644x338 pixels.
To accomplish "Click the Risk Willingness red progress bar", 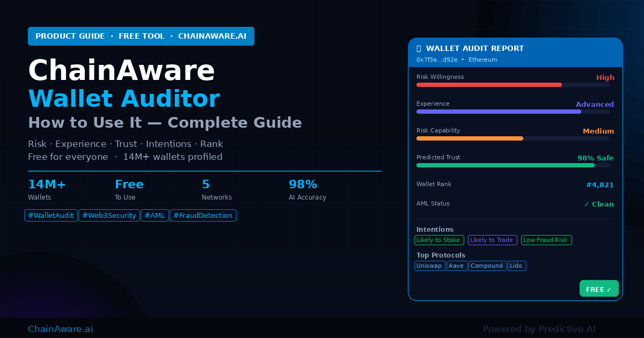I will (x=489, y=85).
